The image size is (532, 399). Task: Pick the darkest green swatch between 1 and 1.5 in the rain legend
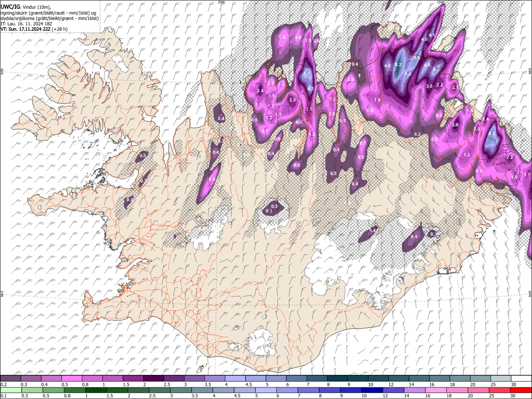click(x=96, y=390)
